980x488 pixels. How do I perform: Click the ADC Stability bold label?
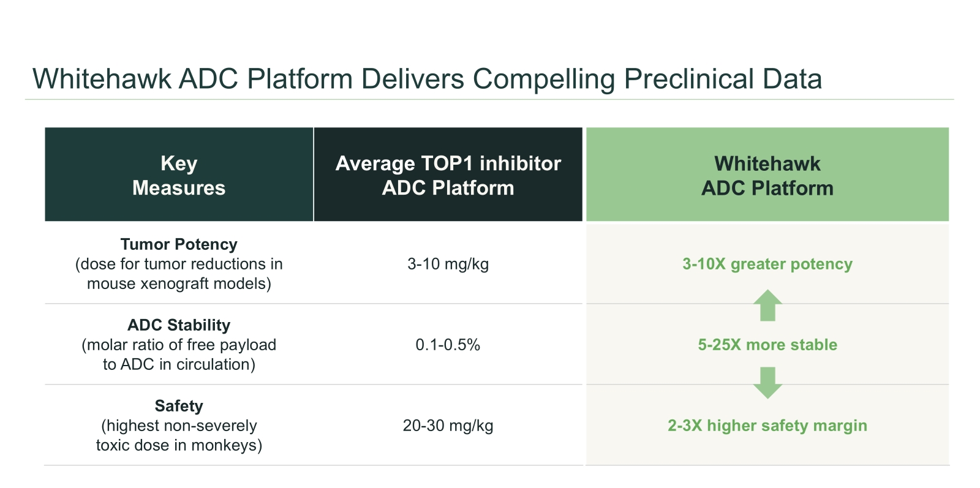[x=179, y=325]
